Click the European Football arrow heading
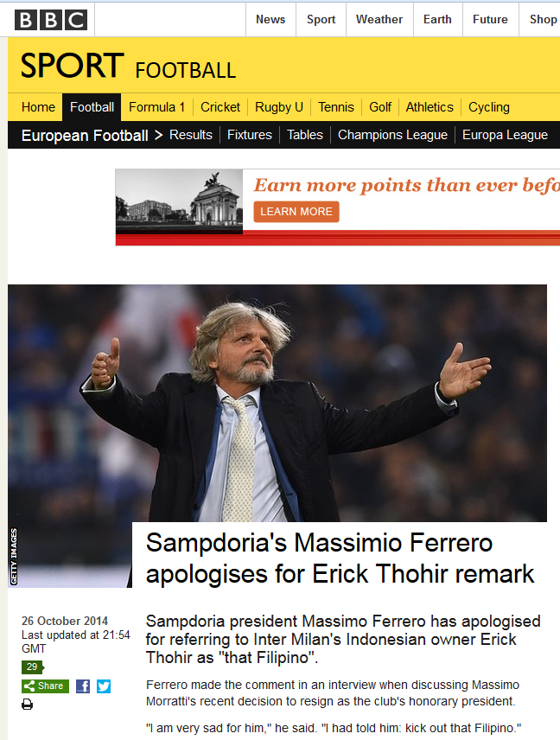The width and height of the screenshot is (560, 740). (x=92, y=136)
